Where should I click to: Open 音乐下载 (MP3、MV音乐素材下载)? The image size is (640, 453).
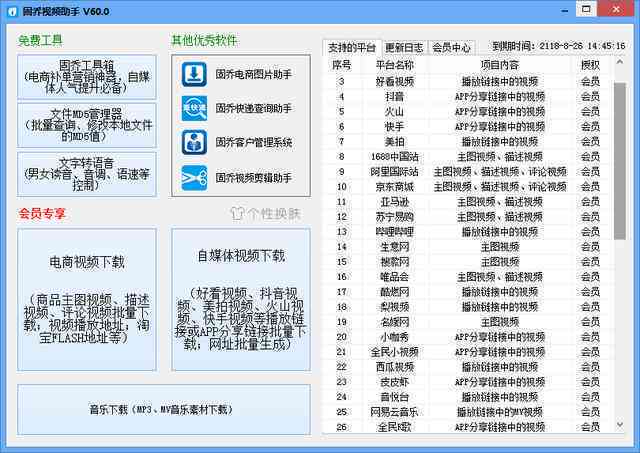click(x=164, y=409)
